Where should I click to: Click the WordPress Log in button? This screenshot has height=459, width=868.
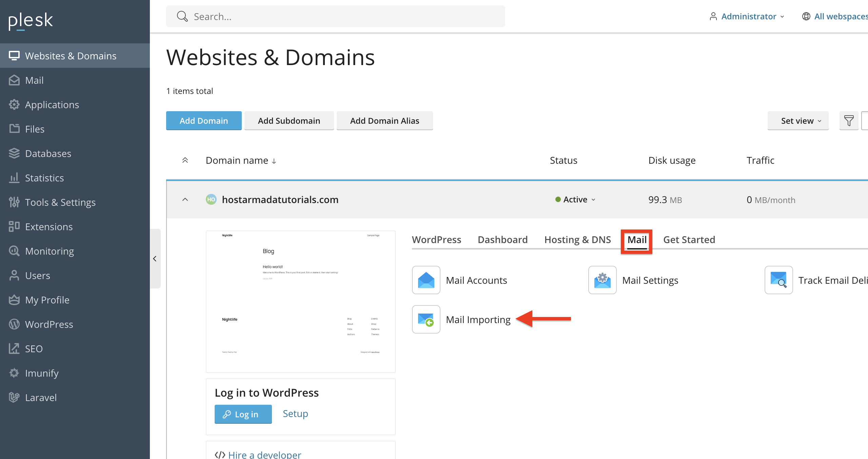(x=243, y=414)
